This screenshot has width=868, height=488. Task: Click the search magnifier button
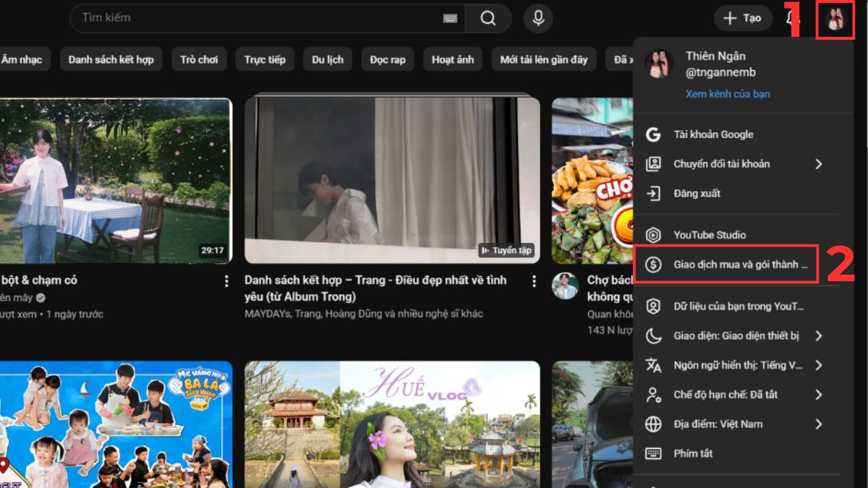488,18
